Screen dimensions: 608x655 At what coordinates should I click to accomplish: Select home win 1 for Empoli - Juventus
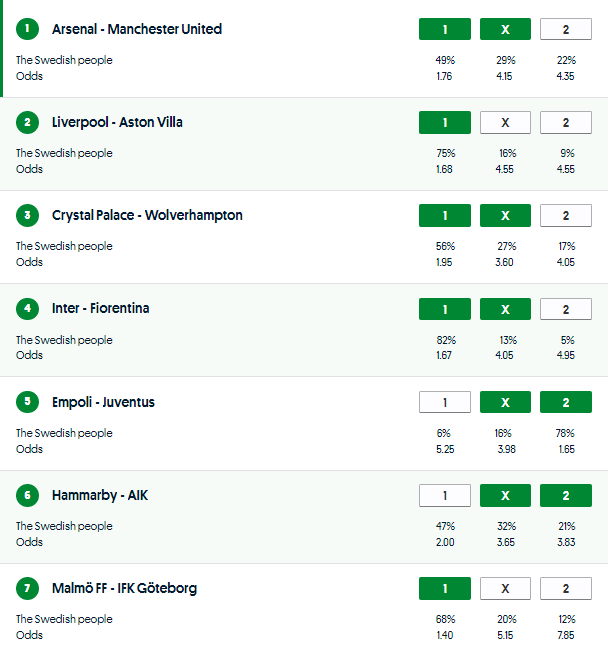point(445,402)
